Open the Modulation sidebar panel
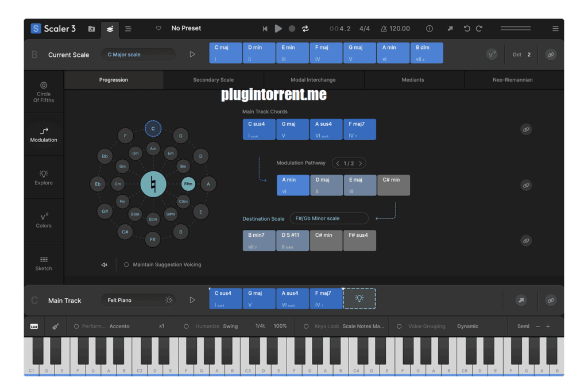Screen dimensions: 588x388 pyautogui.click(x=44, y=135)
